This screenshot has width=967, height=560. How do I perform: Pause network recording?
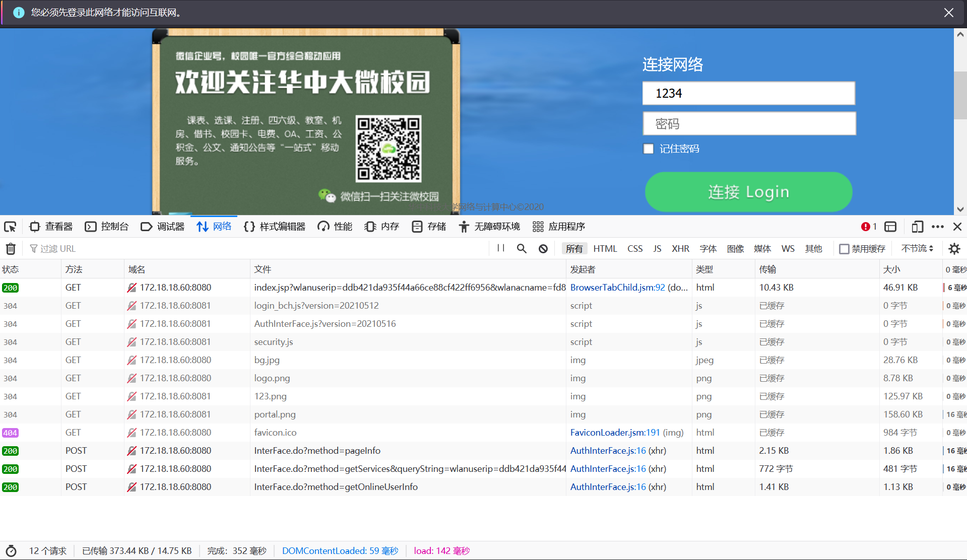coord(501,248)
